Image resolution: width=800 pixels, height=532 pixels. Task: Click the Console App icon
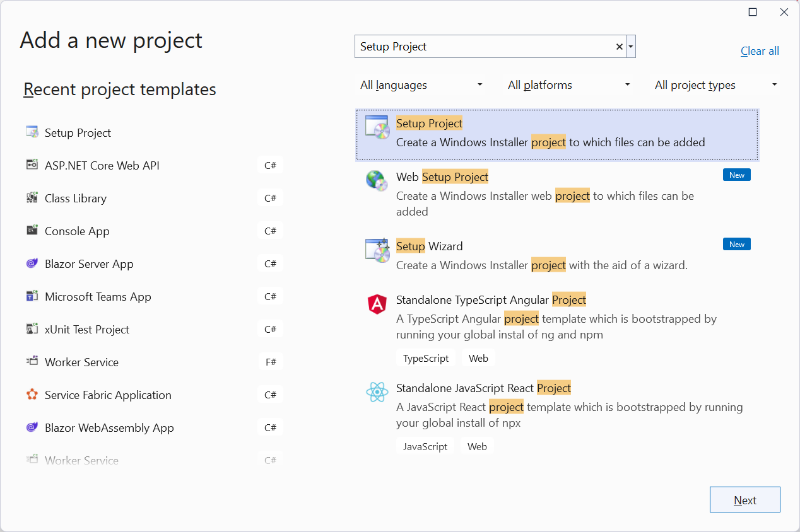click(32, 230)
